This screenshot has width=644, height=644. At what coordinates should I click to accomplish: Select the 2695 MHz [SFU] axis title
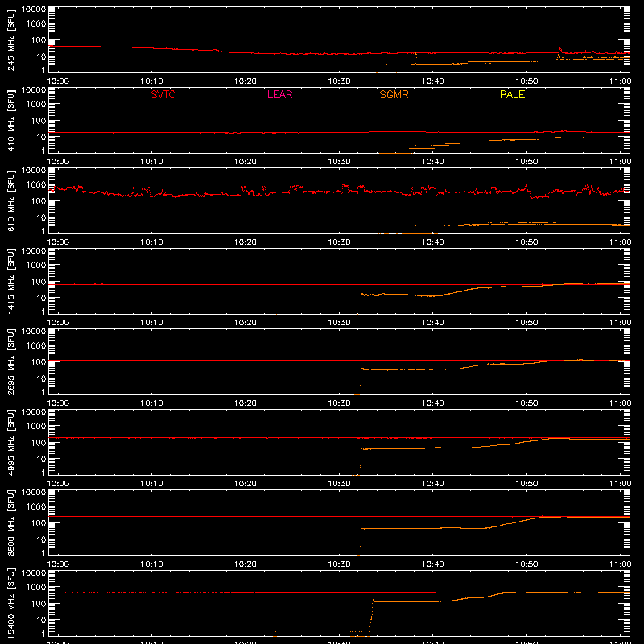[x=10, y=361]
